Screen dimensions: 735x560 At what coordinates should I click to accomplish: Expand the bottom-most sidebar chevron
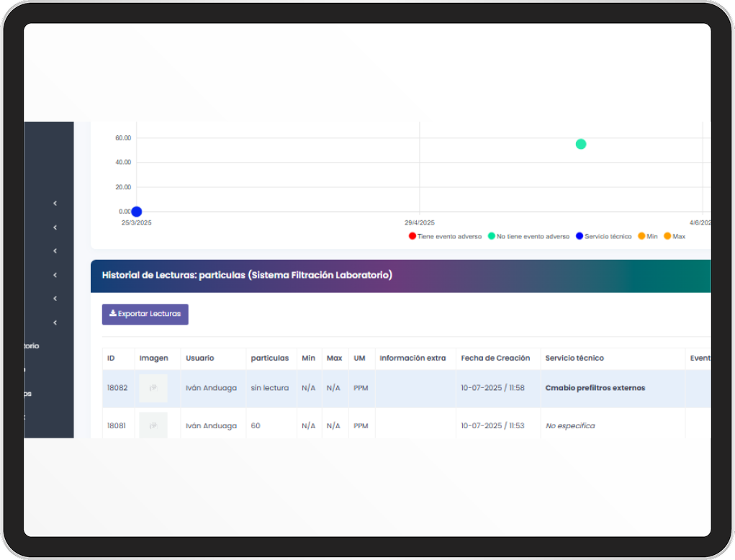(x=55, y=322)
